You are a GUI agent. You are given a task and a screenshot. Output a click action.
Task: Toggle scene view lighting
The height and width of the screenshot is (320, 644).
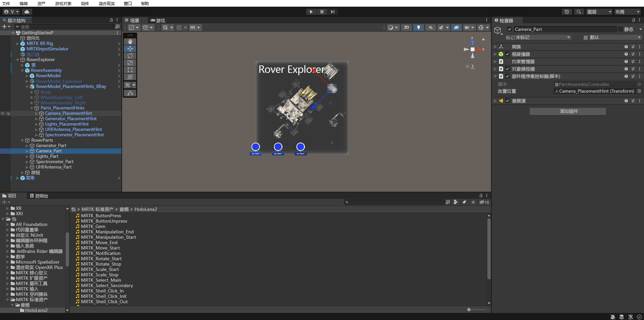click(419, 28)
